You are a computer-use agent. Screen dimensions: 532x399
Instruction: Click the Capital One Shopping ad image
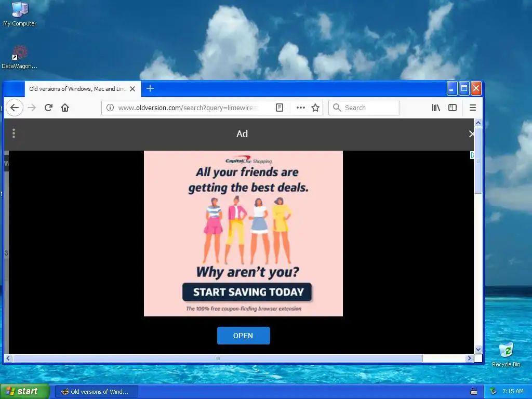[x=243, y=233]
